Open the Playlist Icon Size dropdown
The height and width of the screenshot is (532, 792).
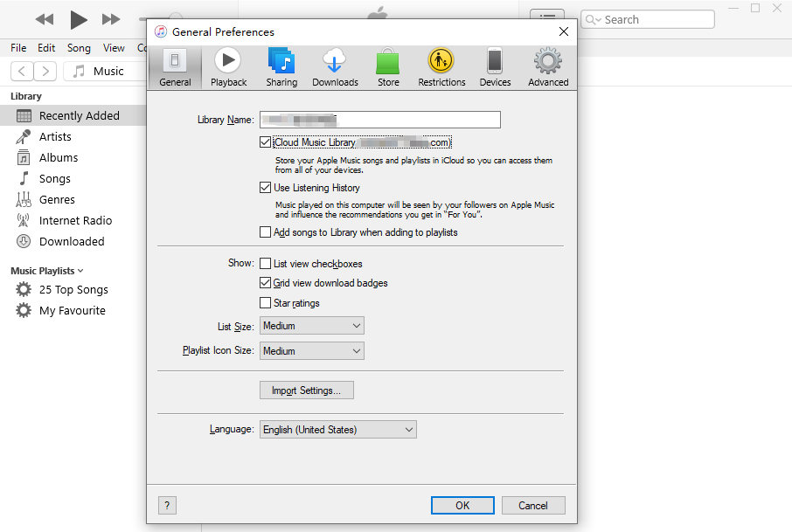(x=312, y=351)
